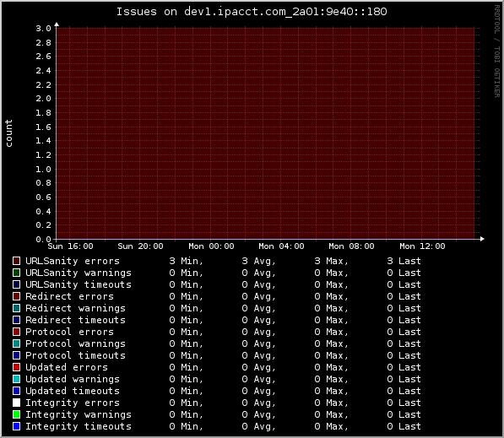Click the 3.0 value on the count axis
504x438 pixels.
point(43,29)
